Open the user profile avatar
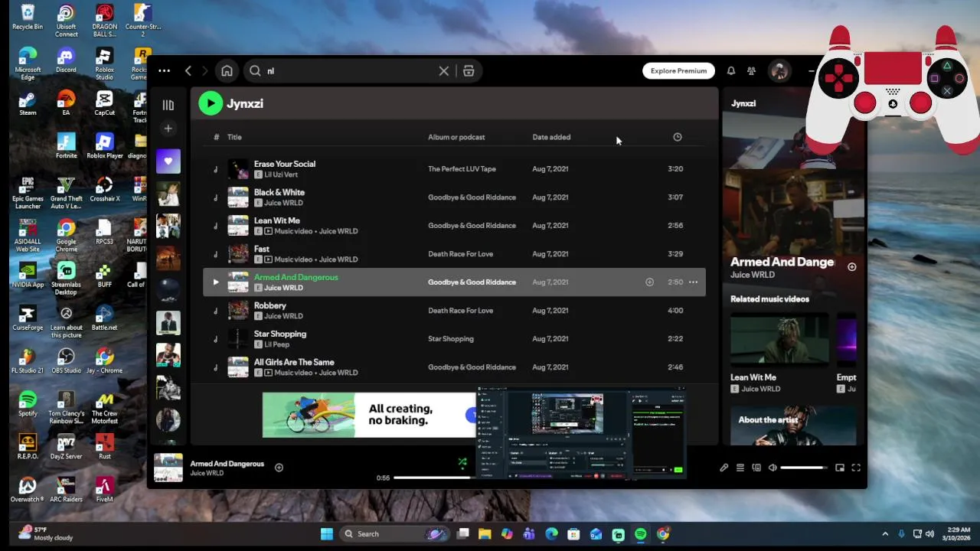 [x=779, y=70]
